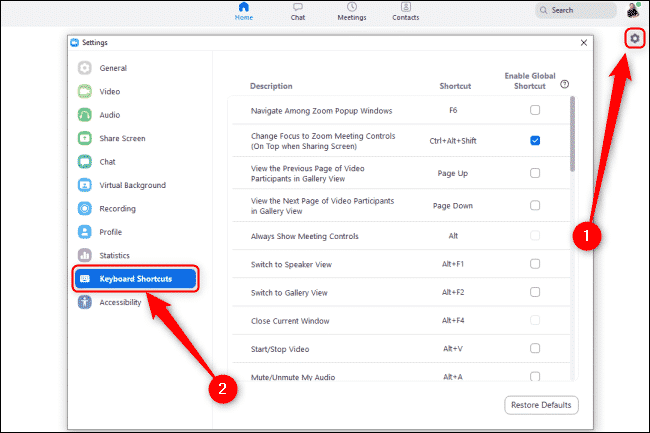Viewport: 650px width, 433px height.
Task: Open the Accessibility settings section
Action: point(119,302)
